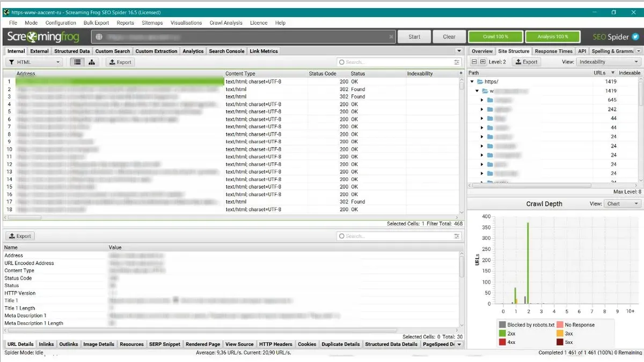Viewport: 644px width, 362px height.
Task: Click the https/ open folder icon
Action: 480,82
